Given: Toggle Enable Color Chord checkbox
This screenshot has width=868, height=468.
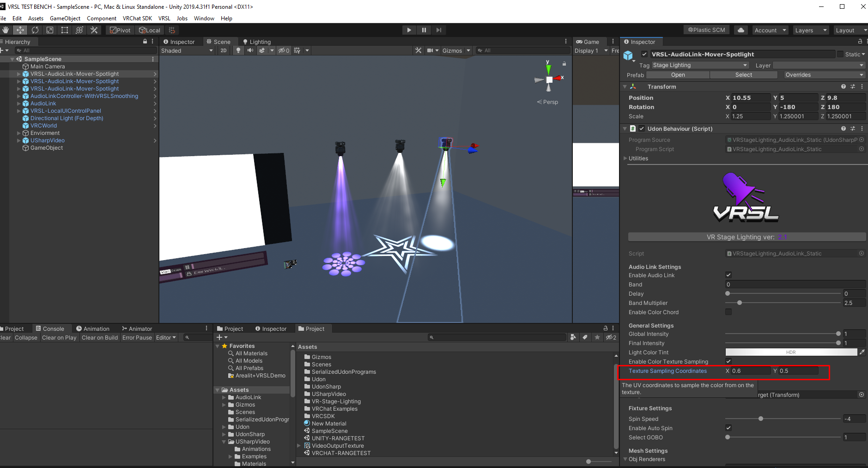Looking at the screenshot, I should pyautogui.click(x=728, y=312).
